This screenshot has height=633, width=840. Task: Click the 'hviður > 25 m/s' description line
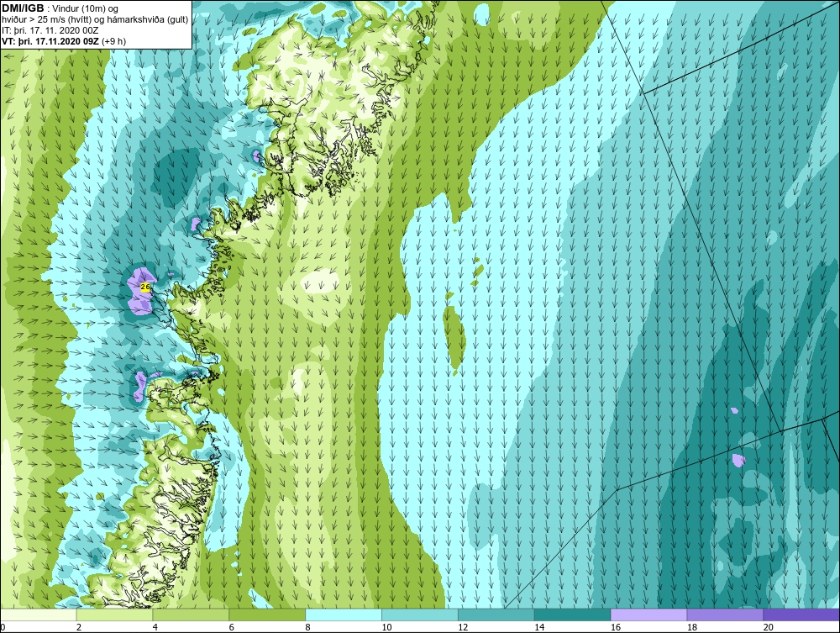(95, 20)
